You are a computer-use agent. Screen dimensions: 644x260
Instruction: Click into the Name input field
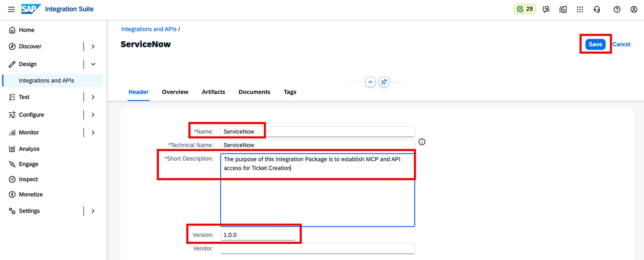point(318,132)
